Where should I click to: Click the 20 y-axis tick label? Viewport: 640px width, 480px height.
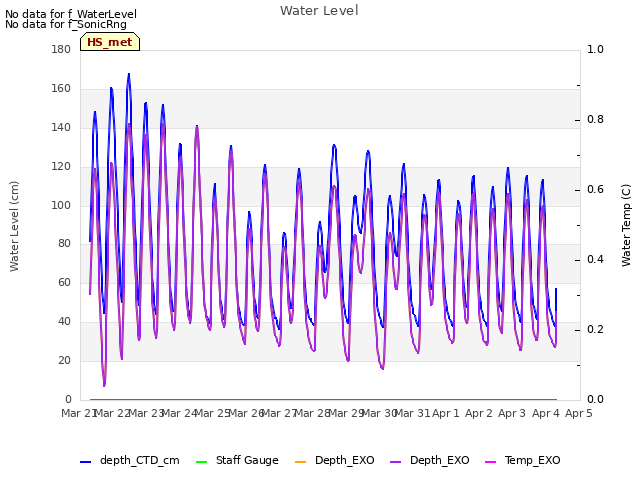click(x=64, y=360)
